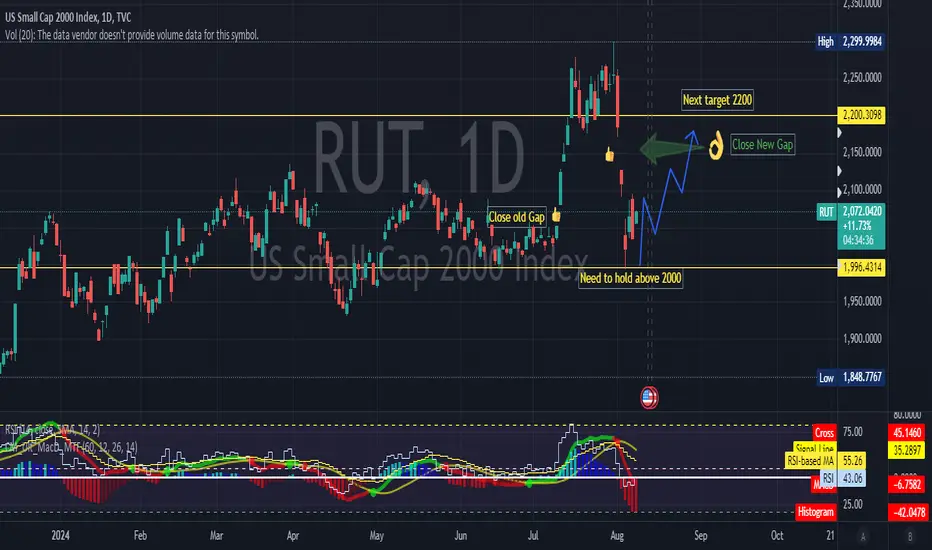
Task: Click the 25.00 level on RSI axis
Action: [852, 504]
